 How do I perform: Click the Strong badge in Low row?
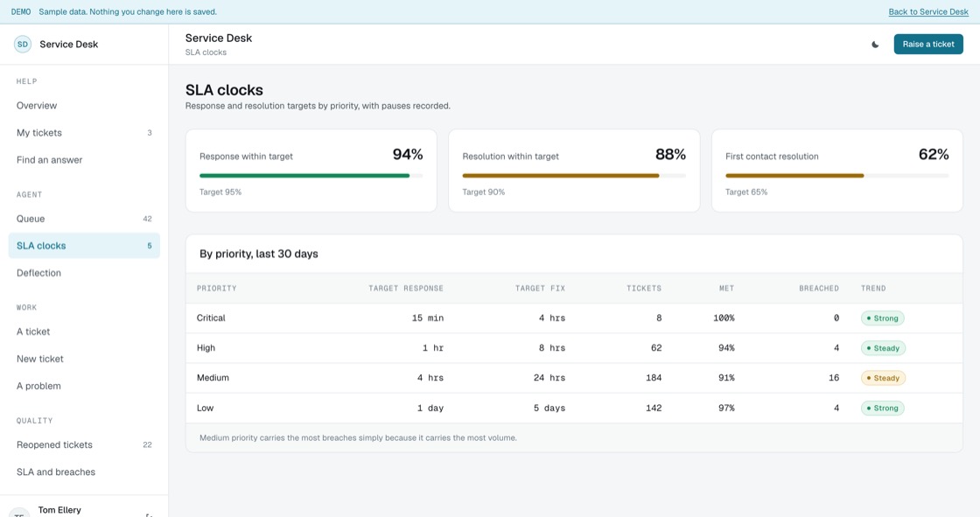point(883,409)
